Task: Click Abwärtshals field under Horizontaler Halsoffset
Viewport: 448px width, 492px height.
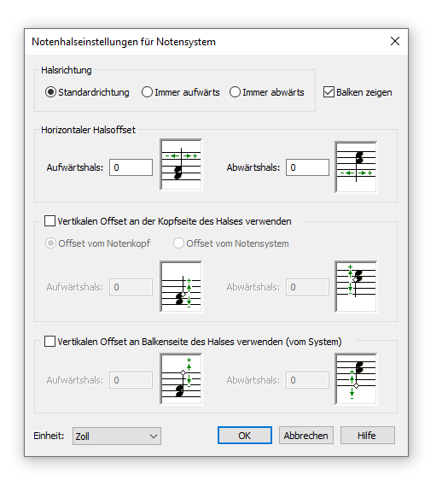Action: tap(307, 167)
